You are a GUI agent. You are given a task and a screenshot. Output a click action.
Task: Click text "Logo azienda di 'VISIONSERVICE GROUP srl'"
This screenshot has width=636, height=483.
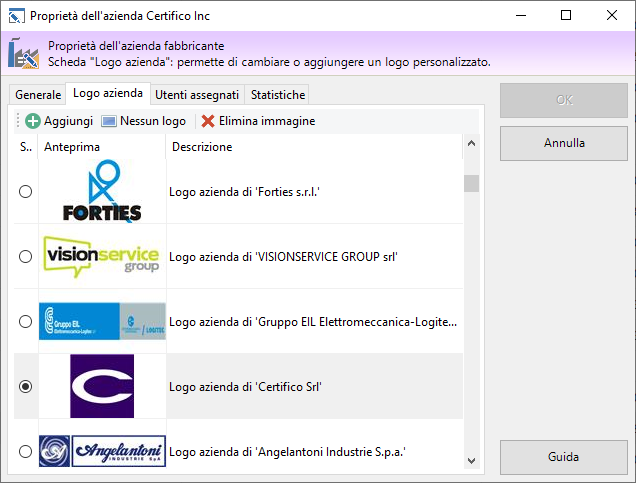tap(283, 257)
